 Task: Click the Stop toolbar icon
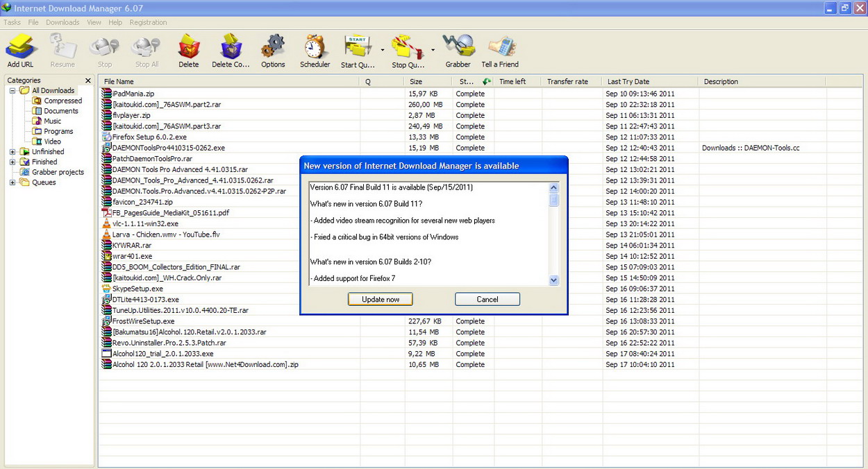click(104, 51)
